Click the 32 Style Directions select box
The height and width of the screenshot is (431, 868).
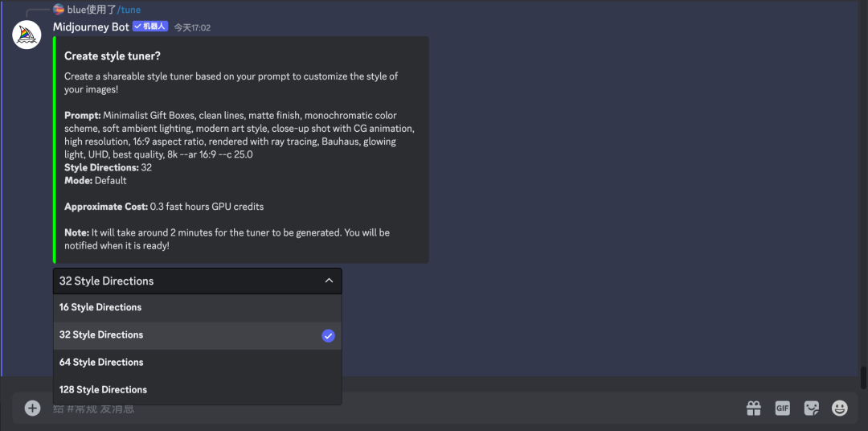(198, 281)
